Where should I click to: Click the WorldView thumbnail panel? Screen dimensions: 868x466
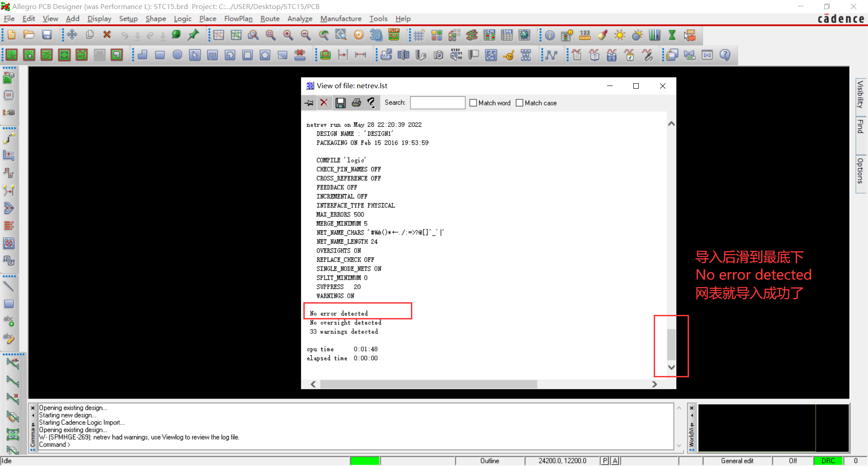pyautogui.click(x=774, y=428)
